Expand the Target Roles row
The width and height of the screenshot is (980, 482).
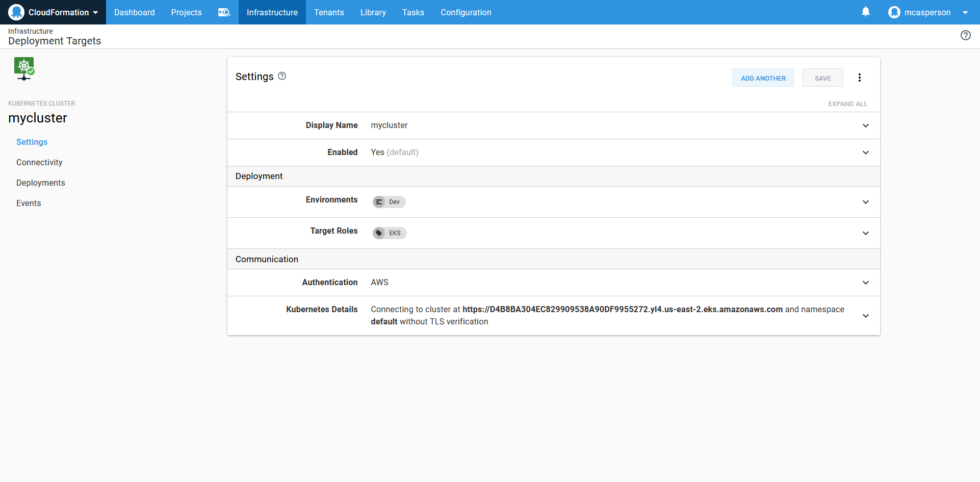click(865, 233)
